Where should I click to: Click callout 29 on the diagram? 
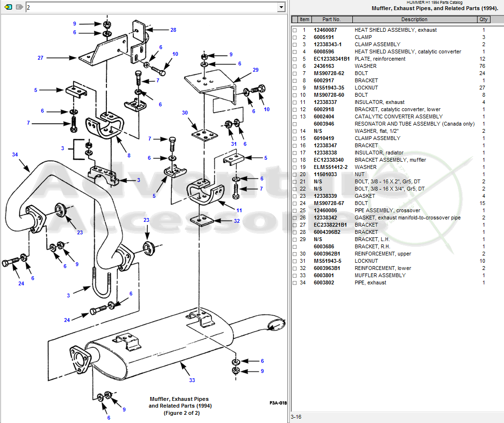pyautogui.click(x=256, y=70)
